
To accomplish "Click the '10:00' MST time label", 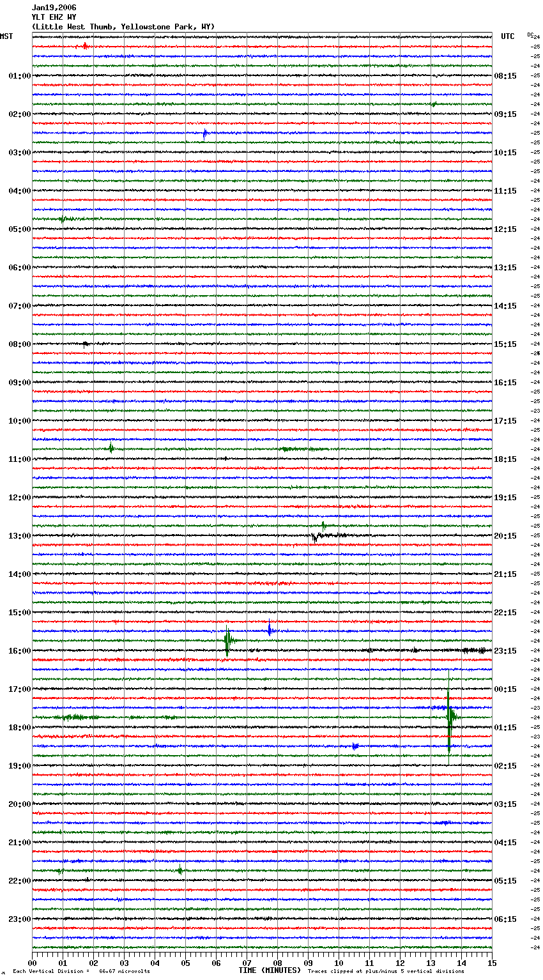I will [x=20, y=421].
